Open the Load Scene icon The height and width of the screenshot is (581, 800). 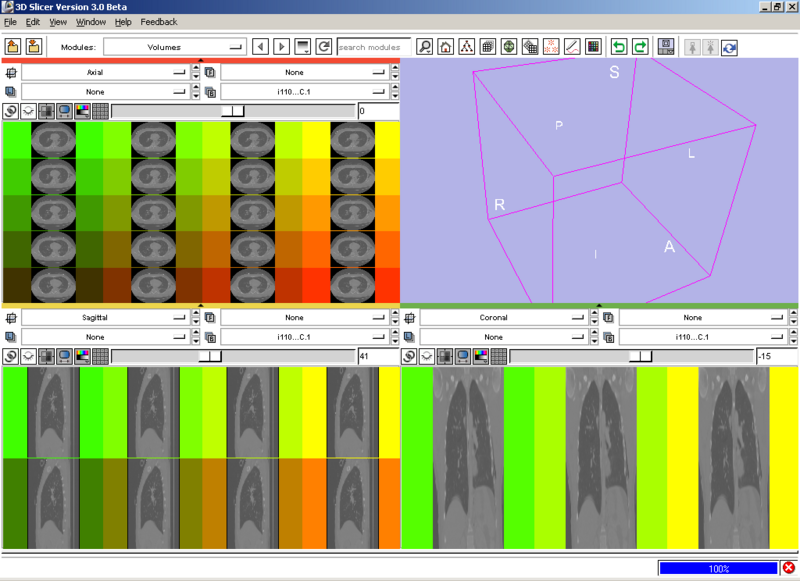click(14, 44)
